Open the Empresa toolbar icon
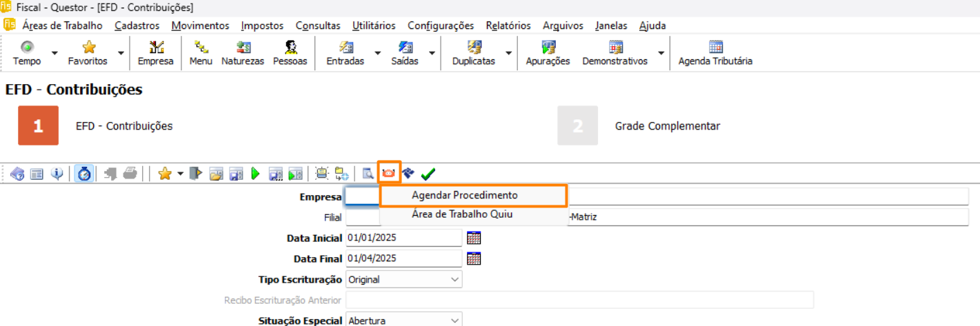The image size is (980, 326). click(156, 53)
